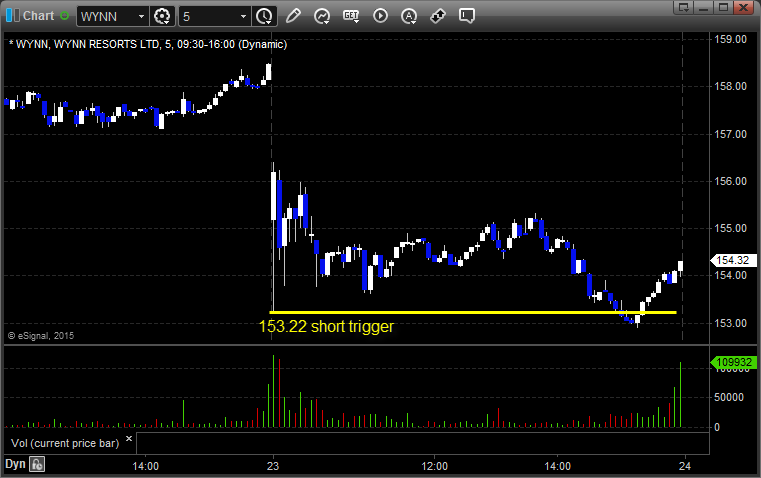Image resolution: width=761 pixels, height=478 pixels.
Task: Maximize the chart window
Action: (723, 7)
